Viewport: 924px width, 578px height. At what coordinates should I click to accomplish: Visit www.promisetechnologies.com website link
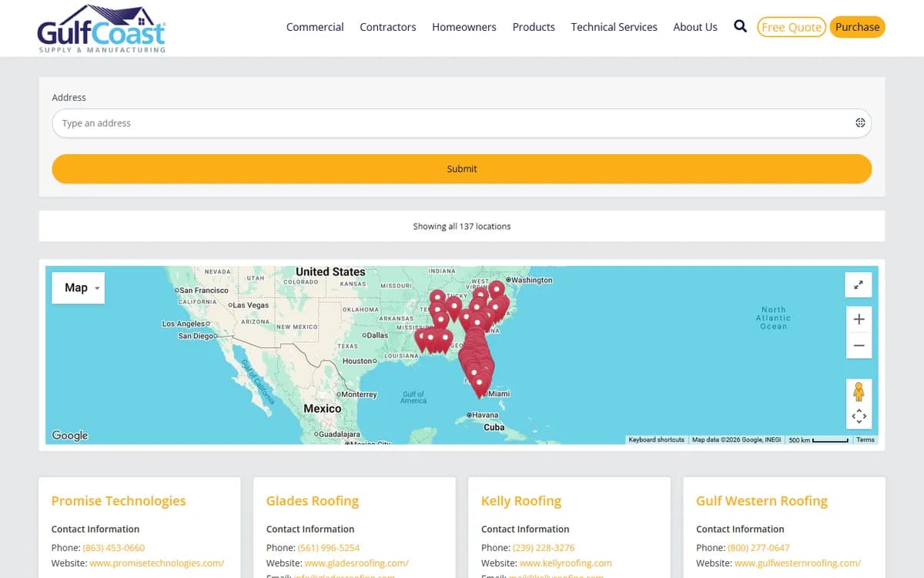tap(157, 563)
